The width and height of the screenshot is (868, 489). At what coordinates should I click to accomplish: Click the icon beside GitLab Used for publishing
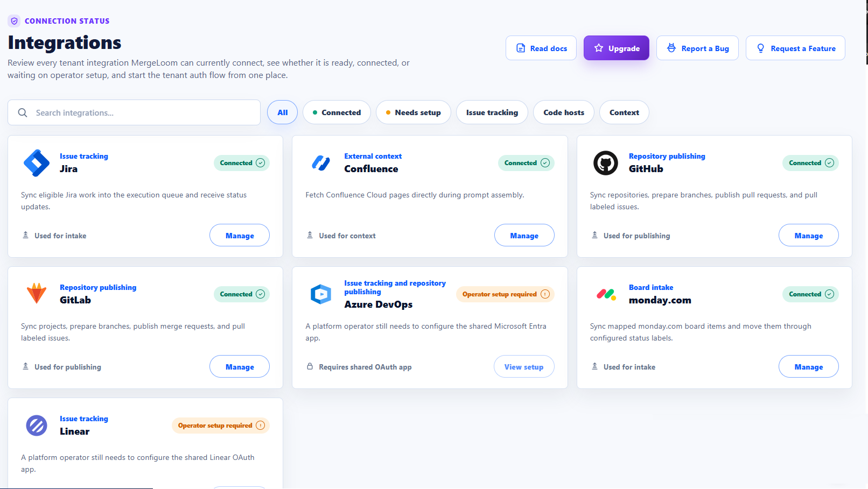pos(25,366)
